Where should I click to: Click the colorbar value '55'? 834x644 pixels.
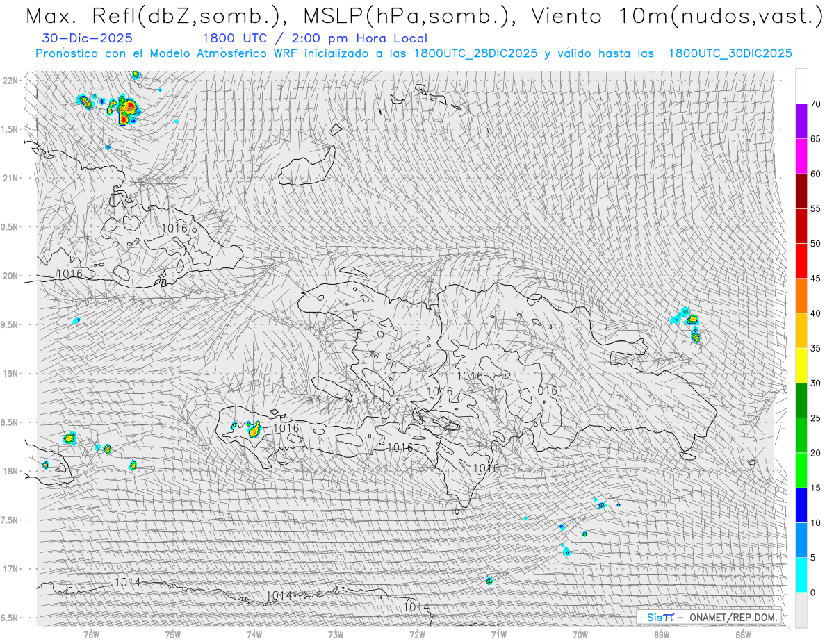click(815, 209)
